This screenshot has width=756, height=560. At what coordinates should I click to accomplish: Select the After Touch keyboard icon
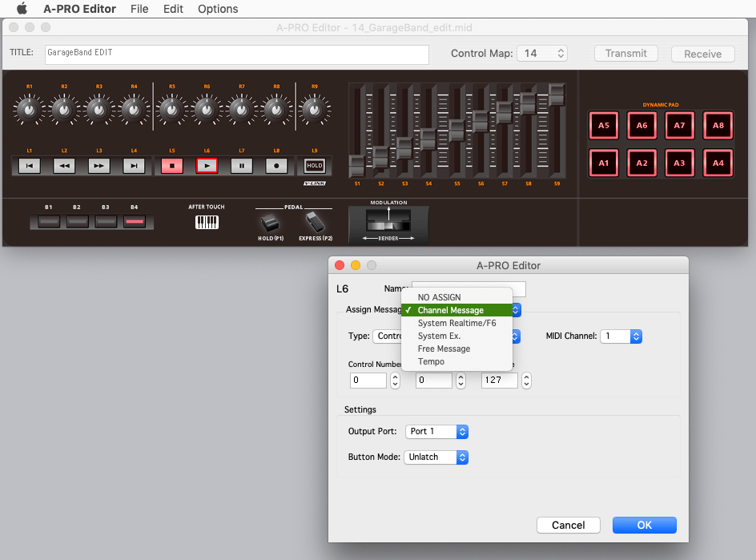(x=207, y=222)
